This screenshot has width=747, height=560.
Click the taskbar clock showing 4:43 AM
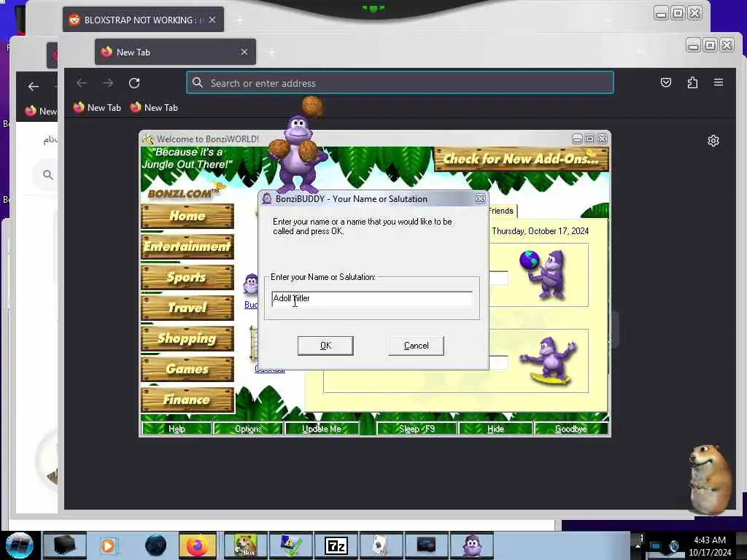(710, 540)
